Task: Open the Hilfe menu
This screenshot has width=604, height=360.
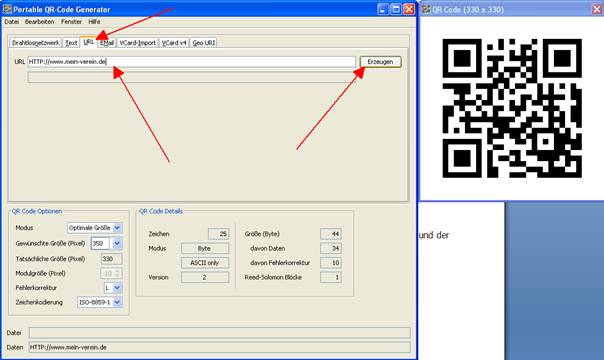Action: pyautogui.click(x=94, y=22)
